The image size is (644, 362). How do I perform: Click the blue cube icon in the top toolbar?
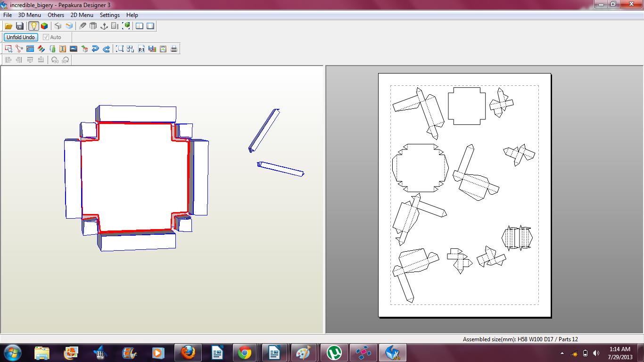click(69, 26)
